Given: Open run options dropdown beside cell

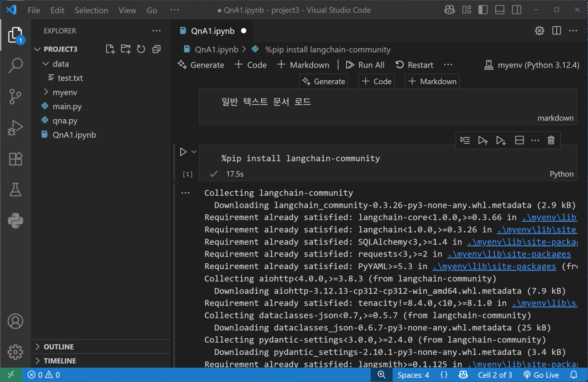Looking at the screenshot, I should click(194, 152).
